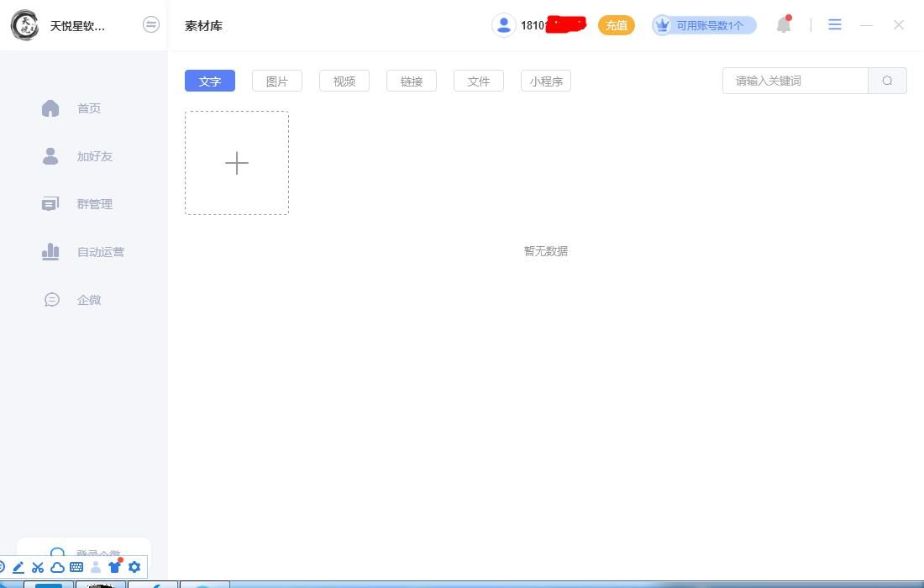This screenshot has height=588, width=924.
Task: Open 自动运营 auto operations in sidebar
Action: pyautogui.click(x=100, y=252)
